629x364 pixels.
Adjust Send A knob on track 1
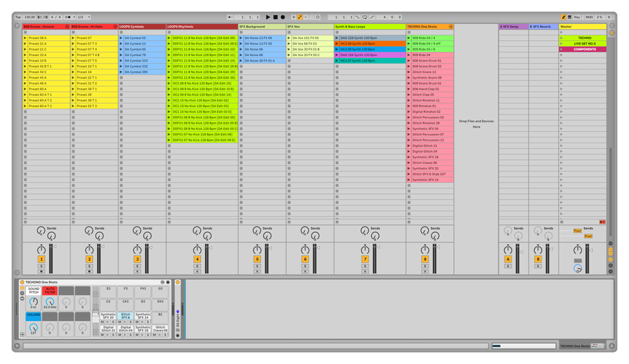(41, 231)
